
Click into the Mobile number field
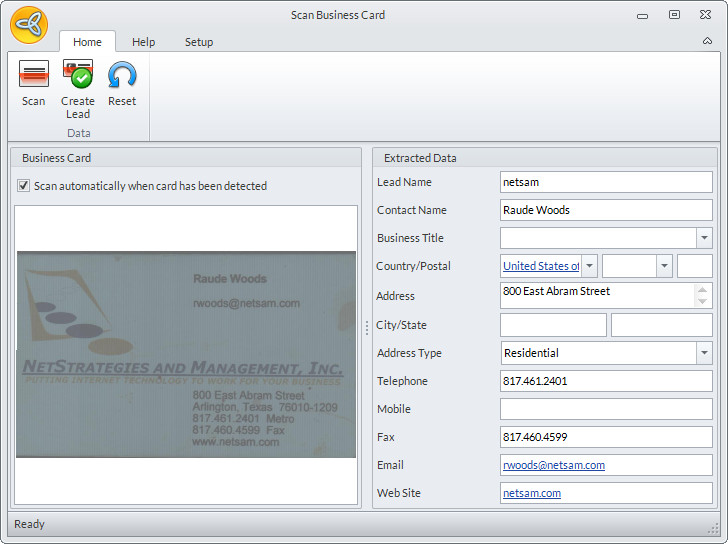[x=605, y=409]
